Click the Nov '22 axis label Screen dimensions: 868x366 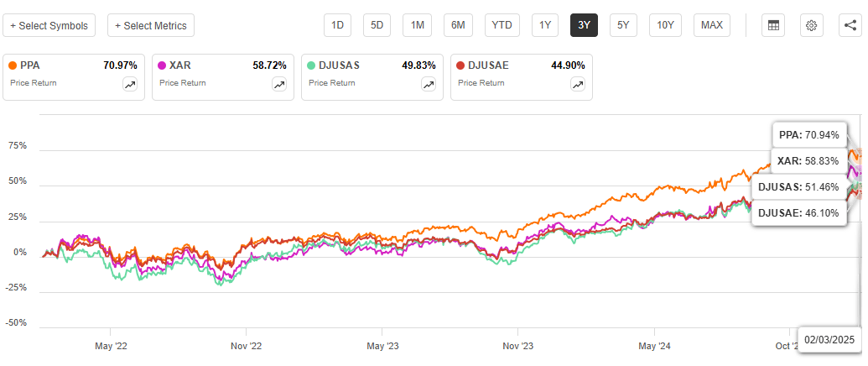pos(246,346)
